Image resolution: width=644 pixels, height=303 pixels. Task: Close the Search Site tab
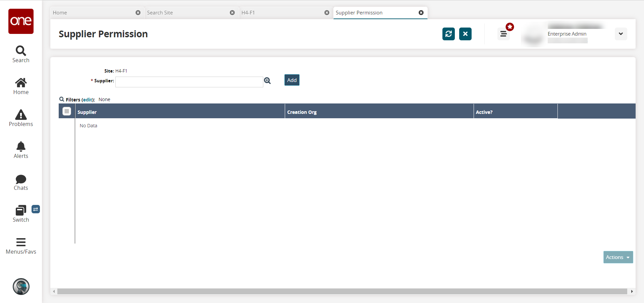click(x=232, y=13)
